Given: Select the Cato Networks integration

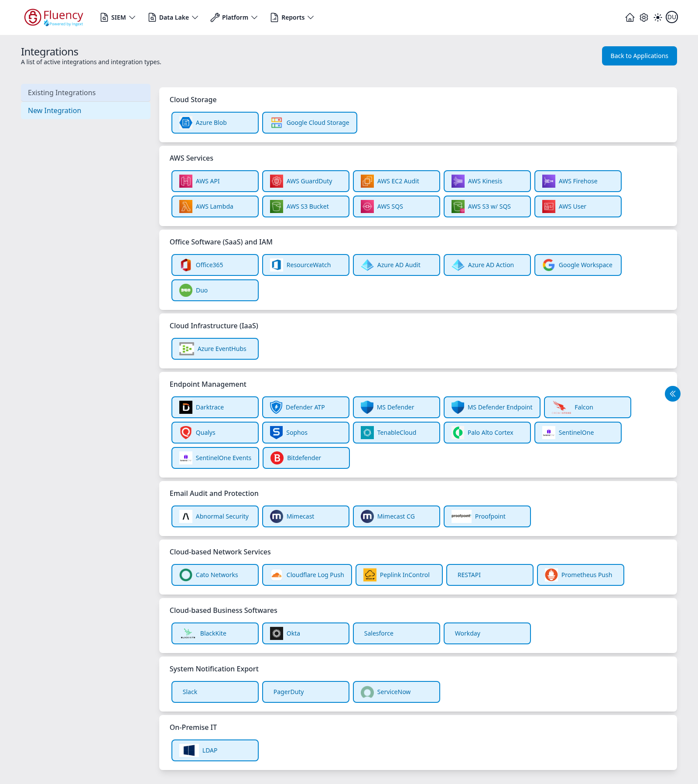Looking at the screenshot, I should [215, 575].
